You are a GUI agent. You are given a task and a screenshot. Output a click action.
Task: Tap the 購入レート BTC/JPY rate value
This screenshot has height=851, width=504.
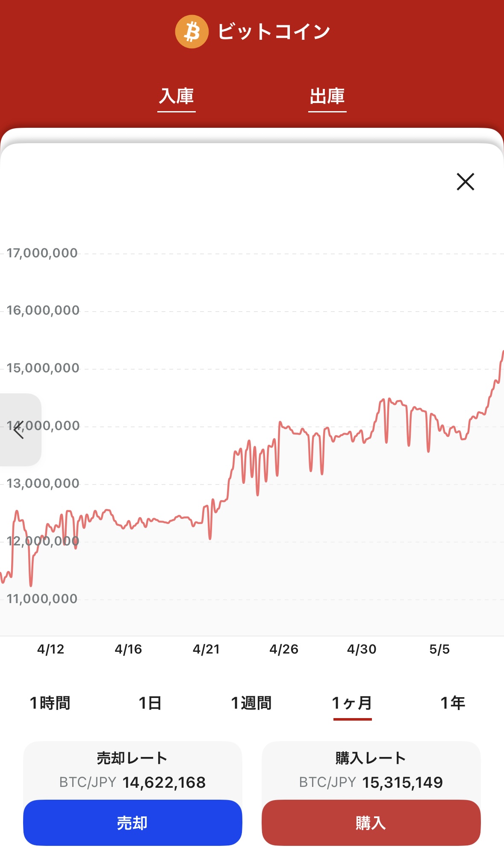click(402, 782)
